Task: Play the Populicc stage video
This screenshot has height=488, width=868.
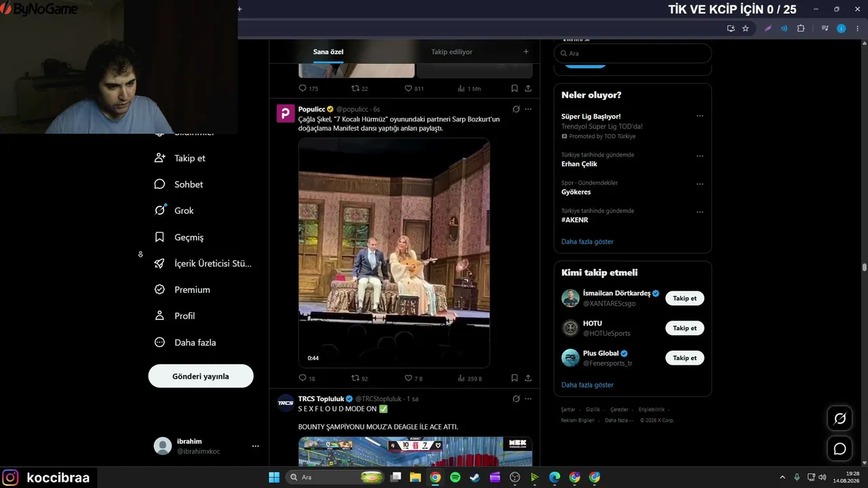Action: point(394,253)
